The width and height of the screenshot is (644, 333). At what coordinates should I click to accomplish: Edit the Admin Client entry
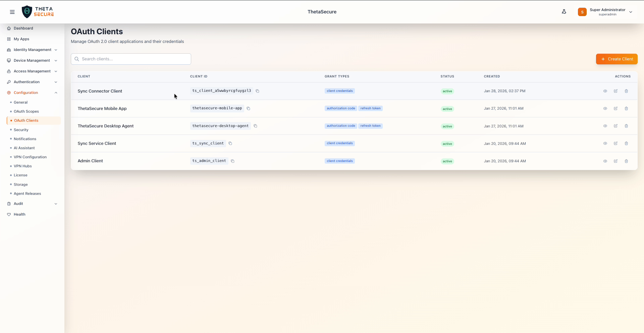(616, 161)
